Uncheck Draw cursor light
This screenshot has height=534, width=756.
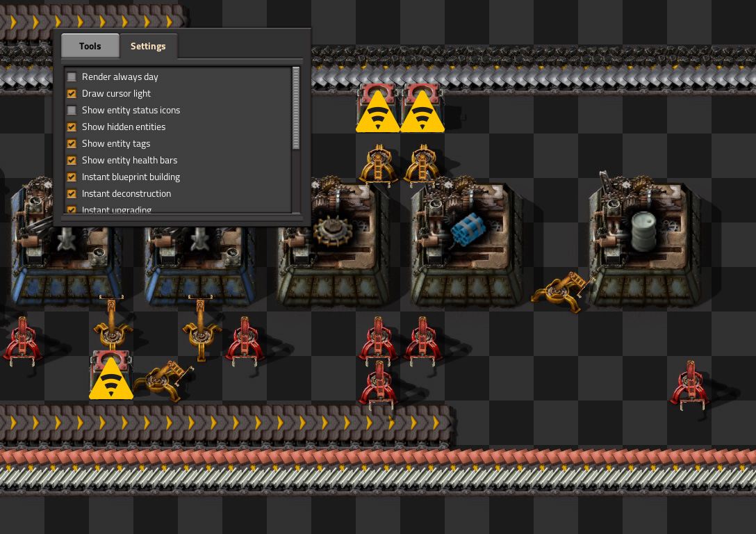coord(72,94)
